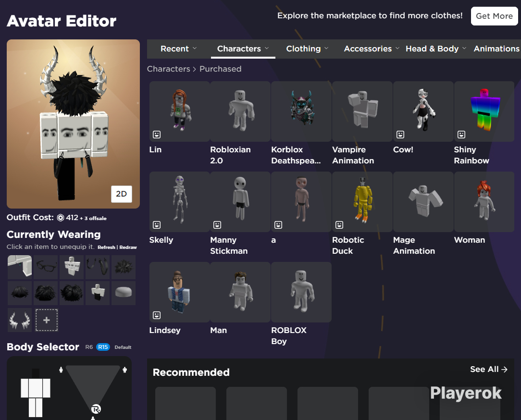The image size is (521, 420).
Task: Click the white body silhouette figure
Action: (x=36, y=393)
